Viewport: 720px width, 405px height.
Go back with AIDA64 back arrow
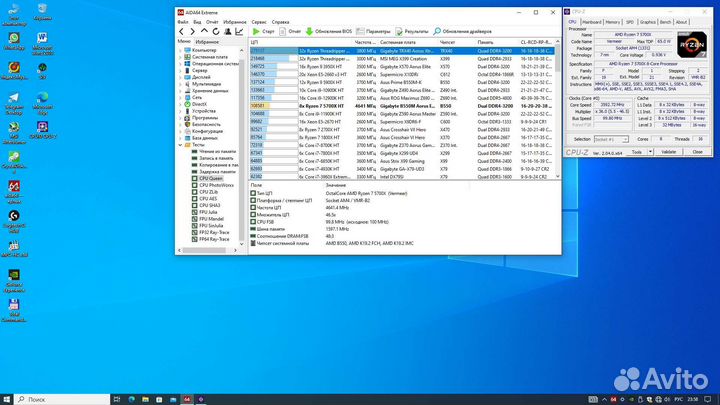click(181, 31)
